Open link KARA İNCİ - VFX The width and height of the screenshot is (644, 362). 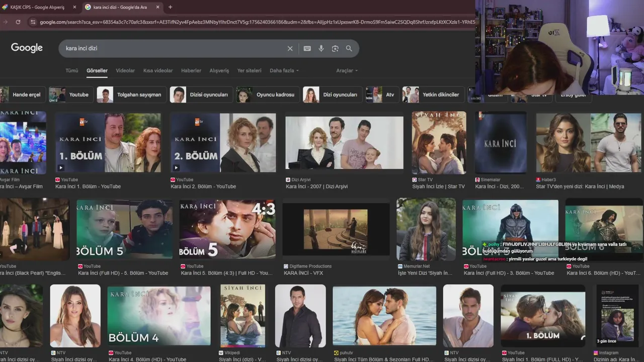click(303, 273)
